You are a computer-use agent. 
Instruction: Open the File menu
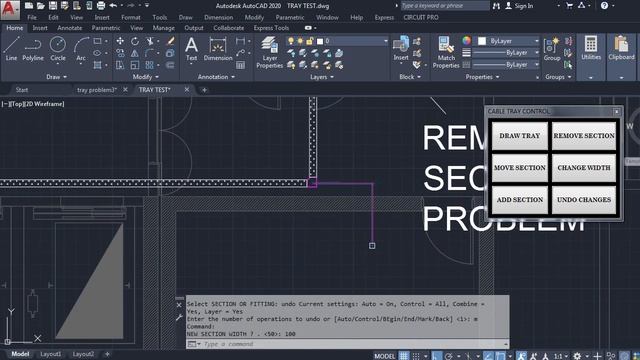pyautogui.click(x=32, y=18)
